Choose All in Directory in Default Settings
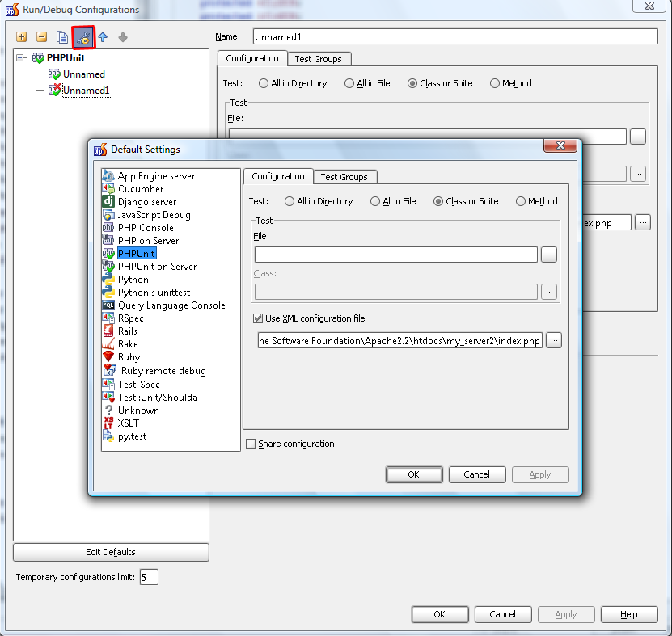Screen dimensions: 672x636 (290, 201)
